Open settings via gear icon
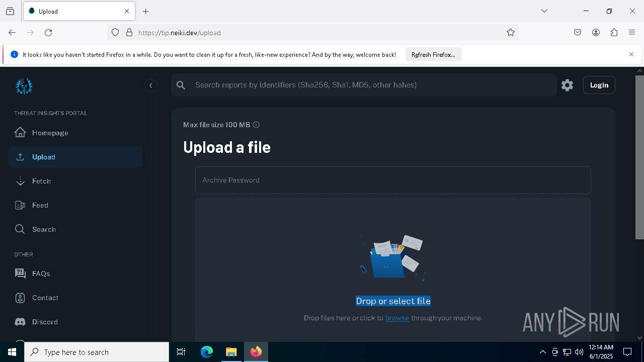644x362 pixels. click(x=567, y=85)
